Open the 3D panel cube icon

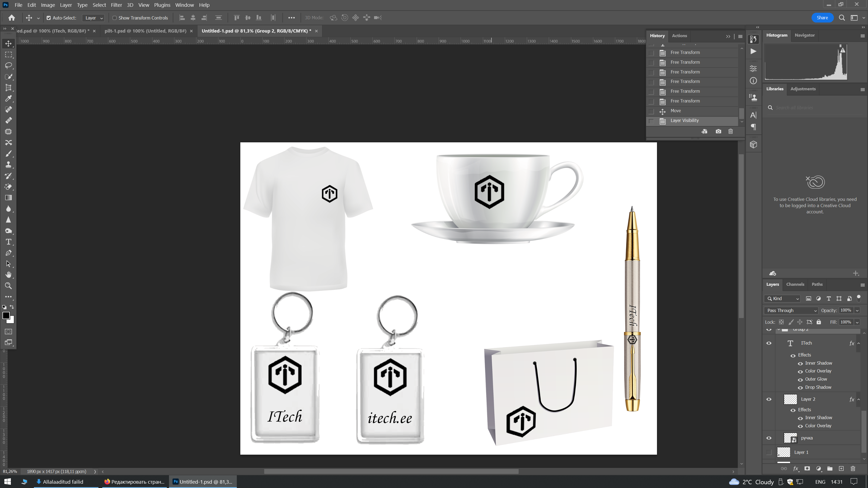pyautogui.click(x=754, y=145)
